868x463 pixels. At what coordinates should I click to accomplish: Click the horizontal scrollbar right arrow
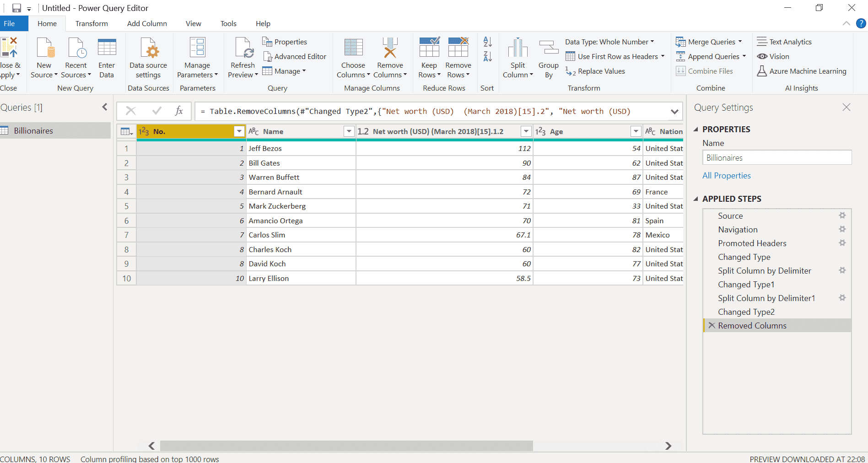(x=669, y=446)
